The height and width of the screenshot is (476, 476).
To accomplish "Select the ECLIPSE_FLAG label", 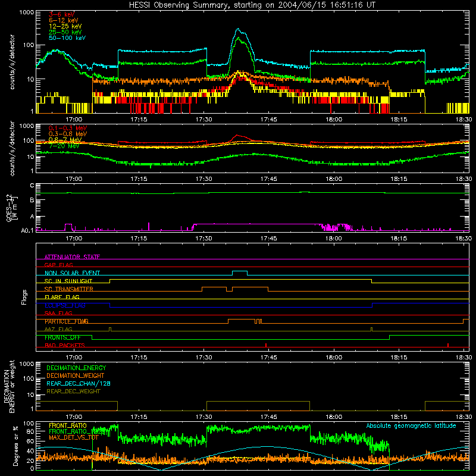I will tap(65, 305).
